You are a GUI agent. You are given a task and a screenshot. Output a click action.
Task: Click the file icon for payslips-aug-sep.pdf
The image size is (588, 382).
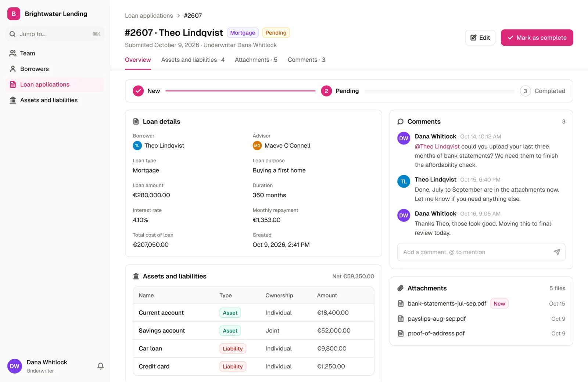(401, 319)
